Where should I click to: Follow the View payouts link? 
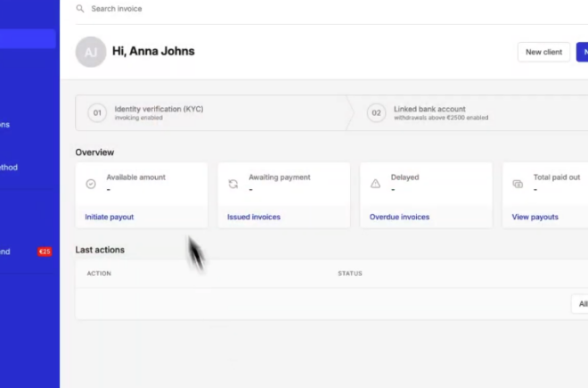click(535, 217)
